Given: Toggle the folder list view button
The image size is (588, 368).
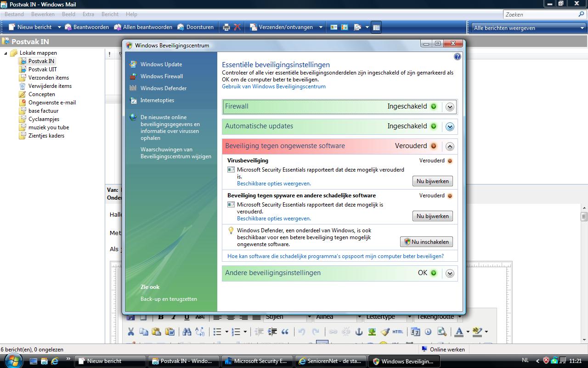Looking at the screenshot, I should (x=376, y=27).
